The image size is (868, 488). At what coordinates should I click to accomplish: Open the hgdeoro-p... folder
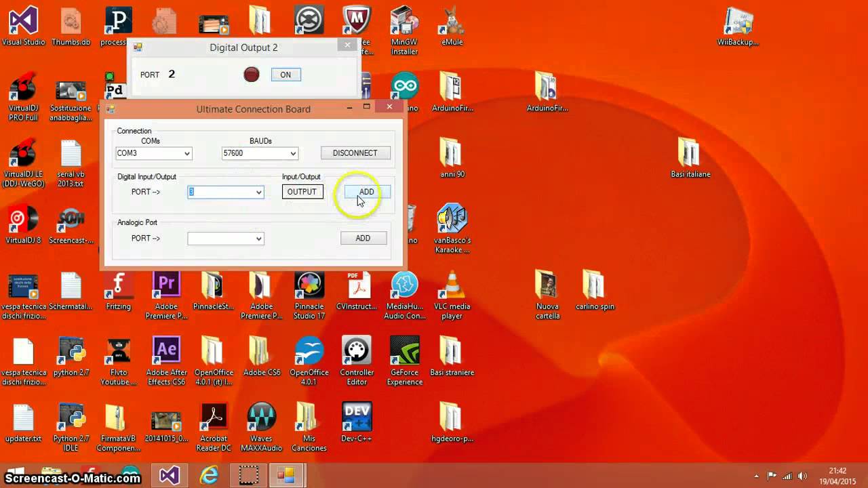click(x=452, y=423)
